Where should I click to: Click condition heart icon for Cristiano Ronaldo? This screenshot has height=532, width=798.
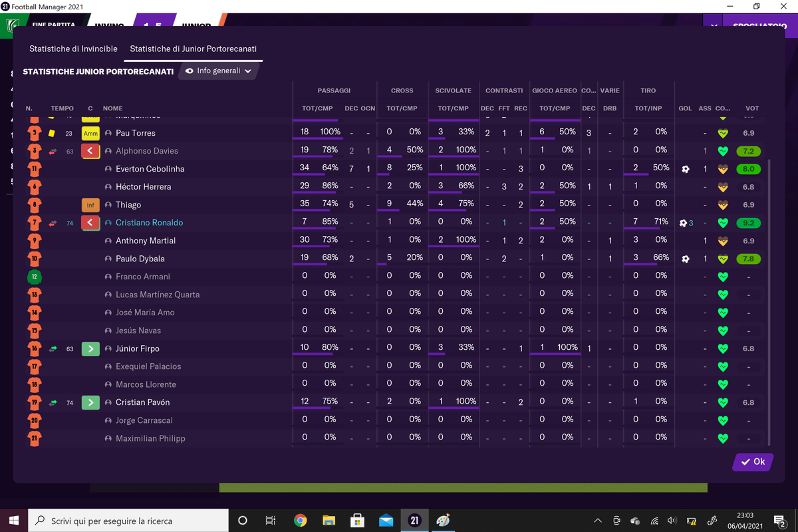[723, 223]
